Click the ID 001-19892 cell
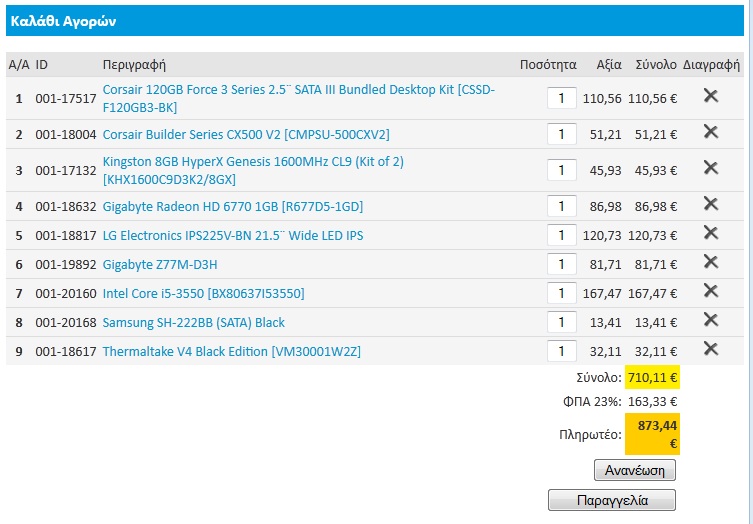Screen dimensions: 753x524 click(66, 265)
